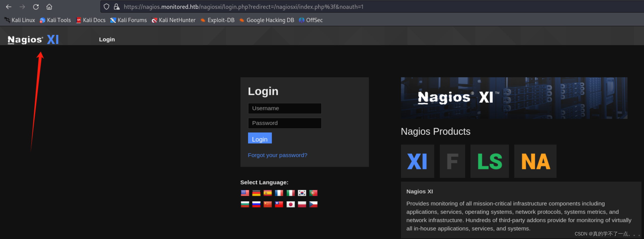644x239 pixels.
Task: Click the Select Language label
Action: (x=264, y=183)
